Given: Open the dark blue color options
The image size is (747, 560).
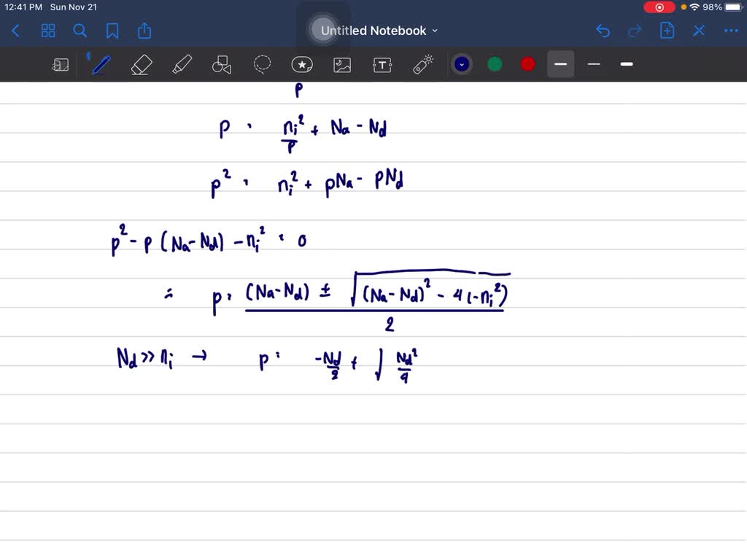Looking at the screenshot, I should [461, 64].
